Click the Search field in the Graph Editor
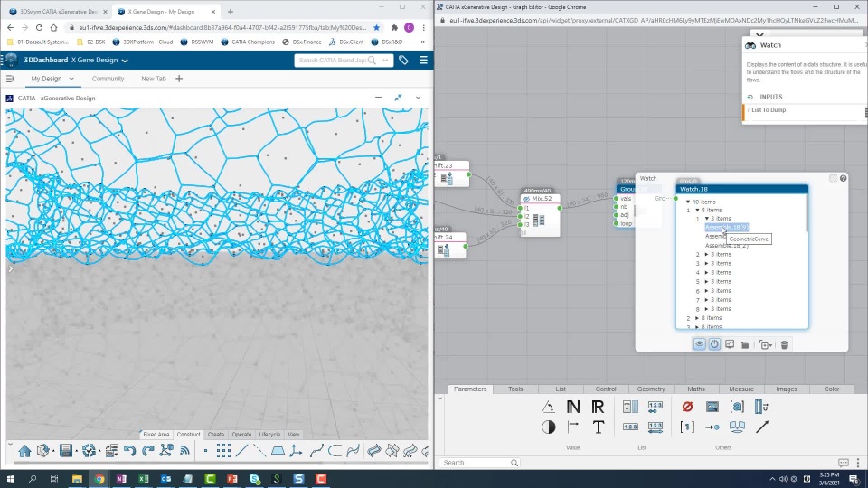 pyautogui.click(x=479, y=463)
